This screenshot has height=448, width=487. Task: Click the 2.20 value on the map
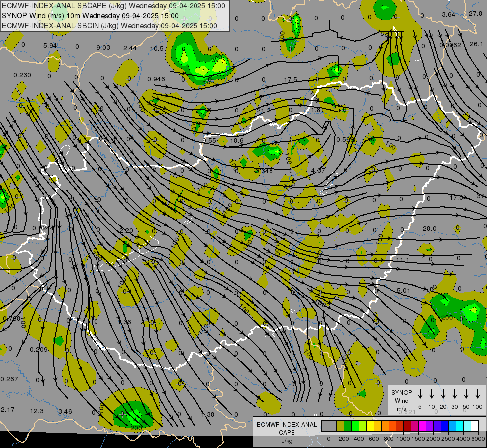click(x=126, y=231)
